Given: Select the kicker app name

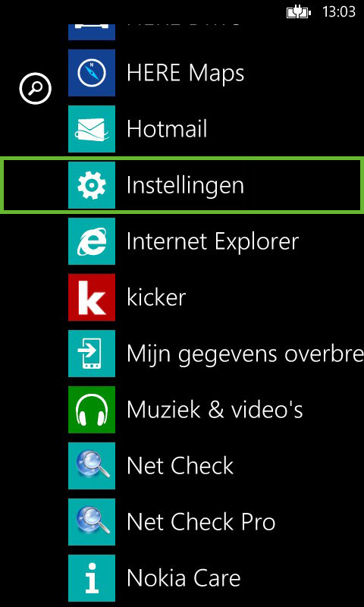Looking at the screenshot, I should (x=156, y=297).
